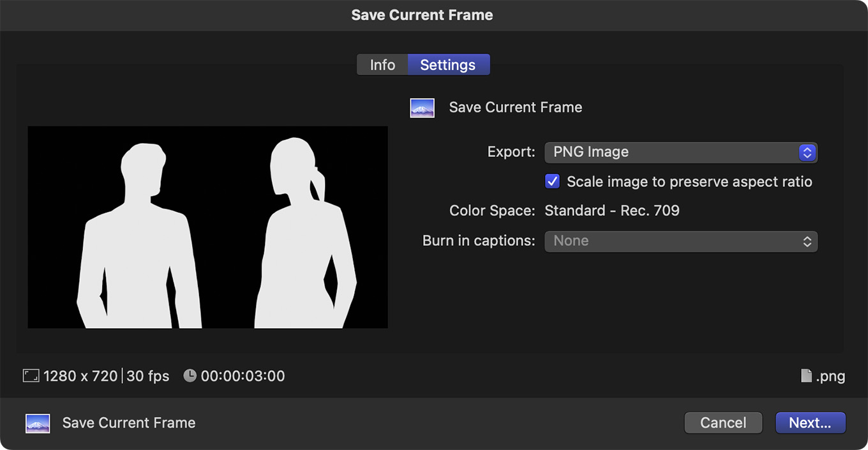Select the Settings tab

point(448,65)
